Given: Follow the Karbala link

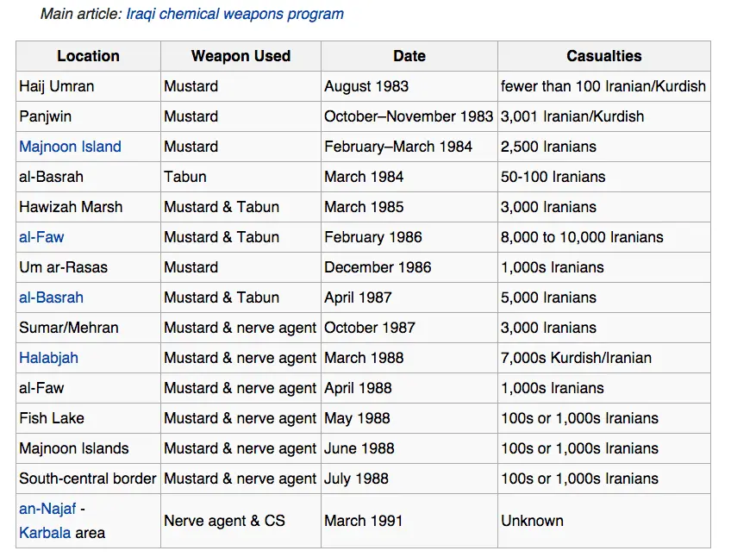Looking at the screenshot, I should tap(45, 533).
